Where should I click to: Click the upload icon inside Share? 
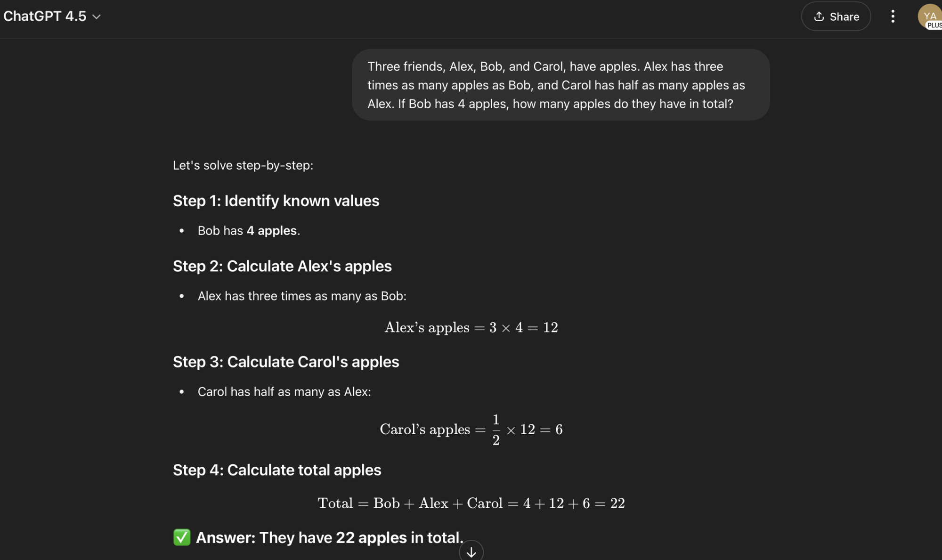click(819, 16)
